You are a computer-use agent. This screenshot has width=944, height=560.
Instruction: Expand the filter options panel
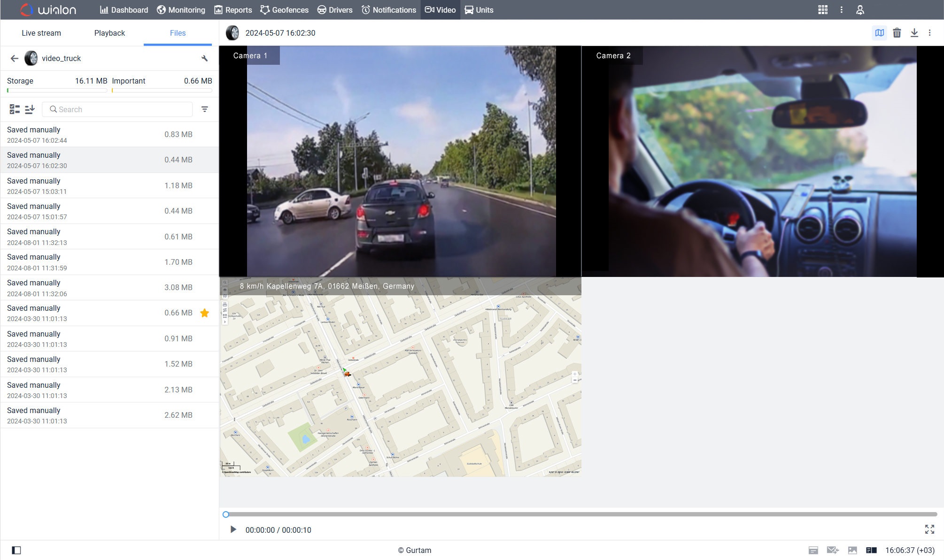tap(205, 108)
